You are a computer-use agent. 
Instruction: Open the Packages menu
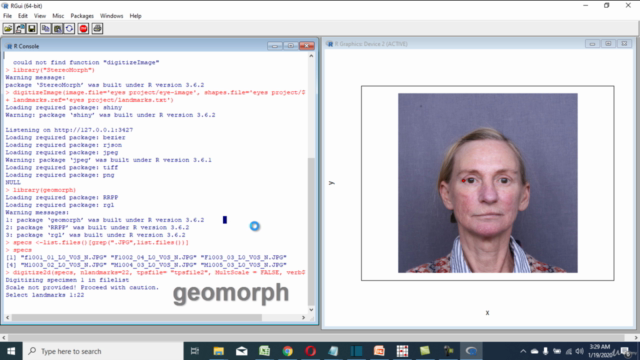pos(82,16)
